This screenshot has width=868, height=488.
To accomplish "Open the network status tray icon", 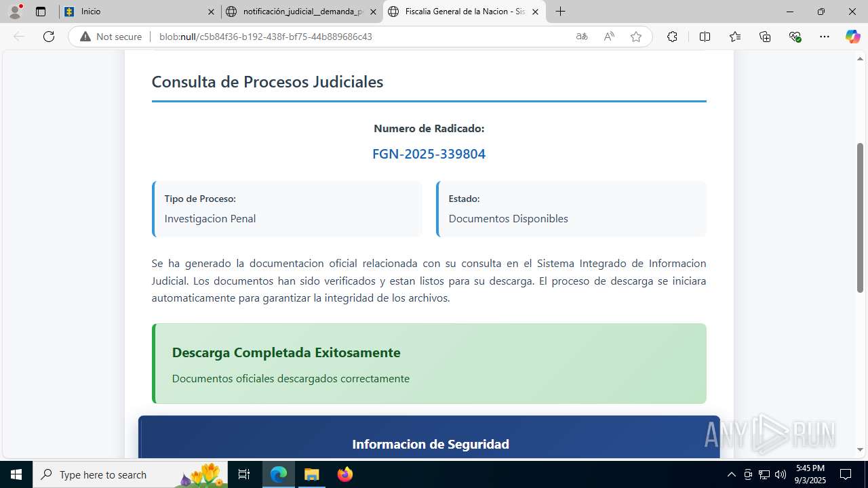I will (x=764, y=474).
